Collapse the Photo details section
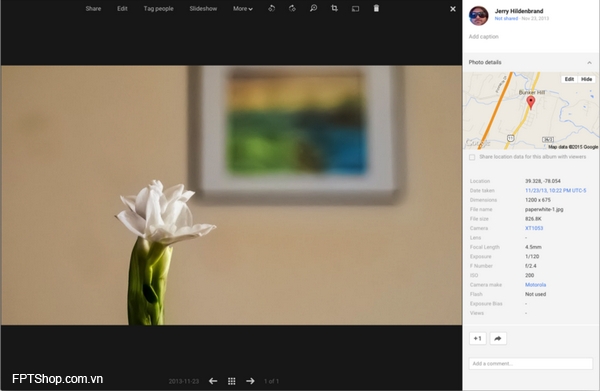Screen dimensions: 600x391 pyautogui.click(x=589, y=62)
